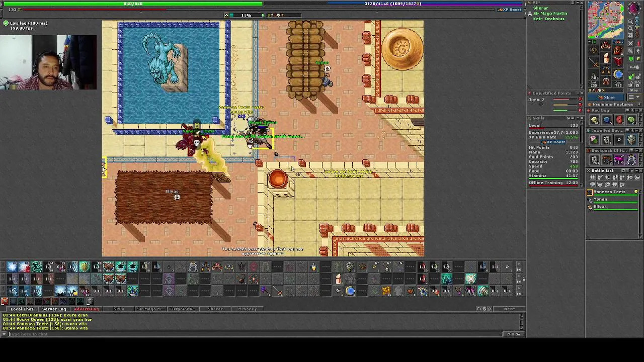The height and width of the screenshot is (362, 644).
Task: Center the minimap on character
Action: tap(630, 35)
